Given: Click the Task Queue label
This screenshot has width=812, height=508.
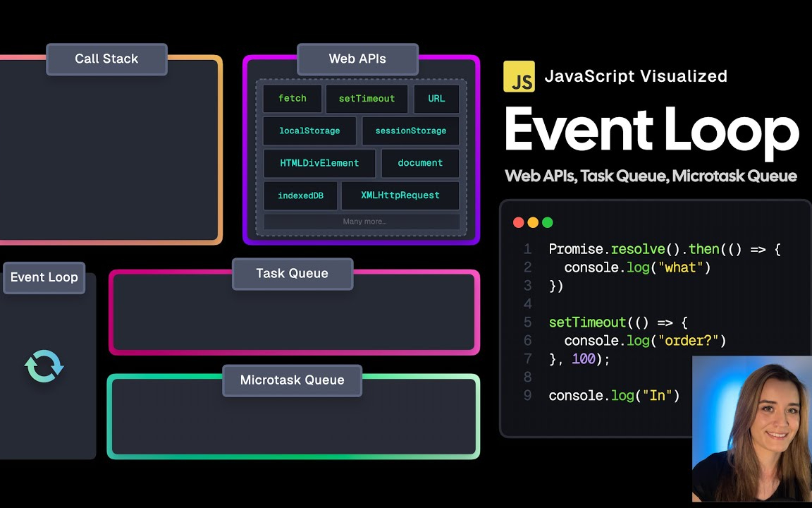Looking at the screenshot, I should [x=292, y=274].
